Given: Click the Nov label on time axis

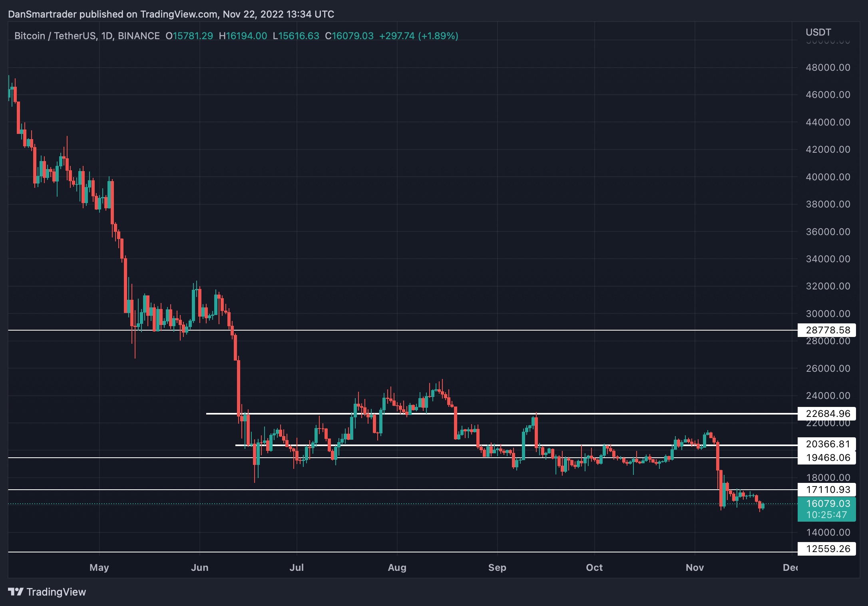Looking at the screenshot, I should [695, 567].
